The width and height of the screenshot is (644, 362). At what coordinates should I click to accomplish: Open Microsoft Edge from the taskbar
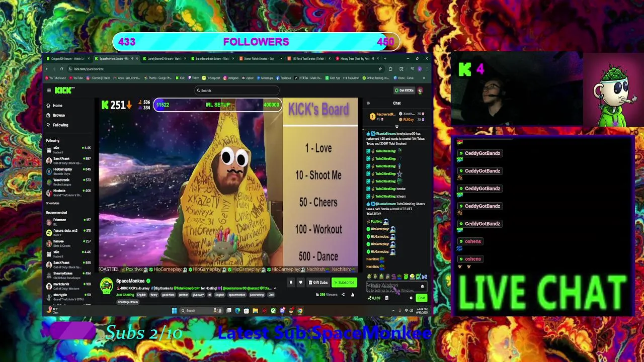click(237, 311)
